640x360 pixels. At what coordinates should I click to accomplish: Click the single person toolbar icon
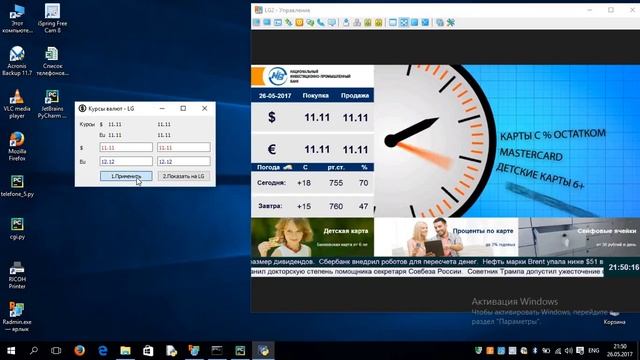(346, 22)
